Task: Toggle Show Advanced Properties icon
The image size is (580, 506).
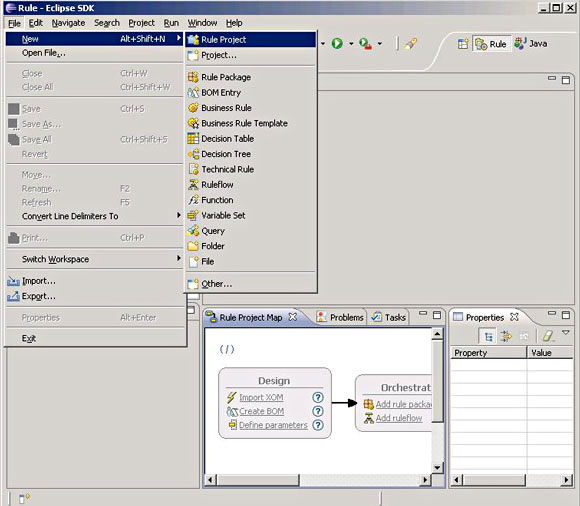Action: pos(506,336)
